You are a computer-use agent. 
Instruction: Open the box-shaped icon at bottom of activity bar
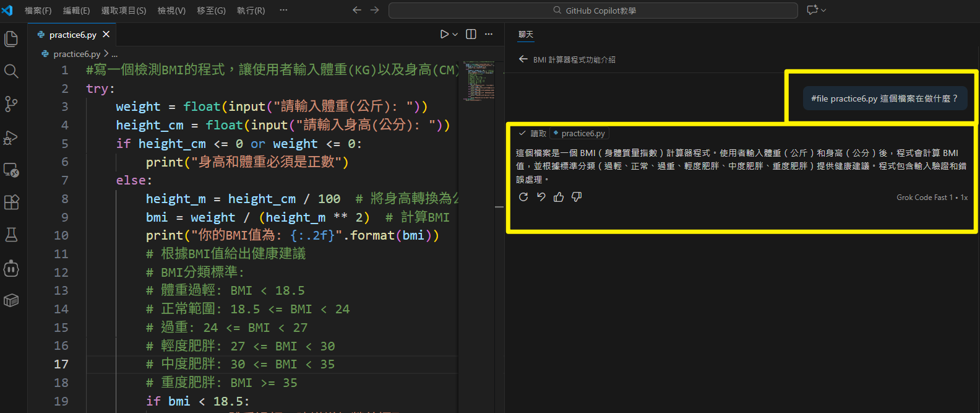(x=11, y=300)
